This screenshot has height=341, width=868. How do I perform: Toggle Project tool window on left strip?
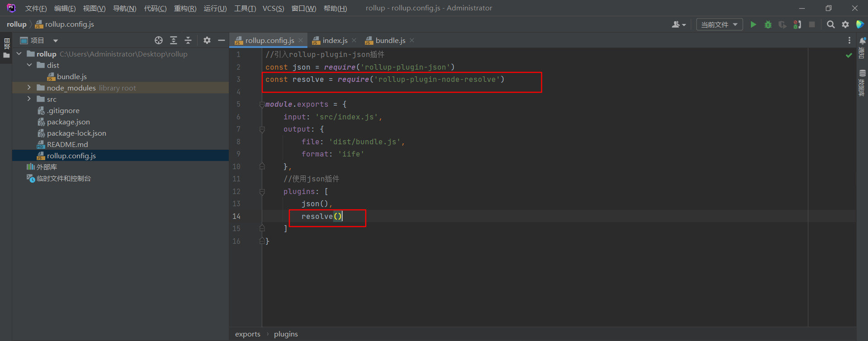coord(6,48)
